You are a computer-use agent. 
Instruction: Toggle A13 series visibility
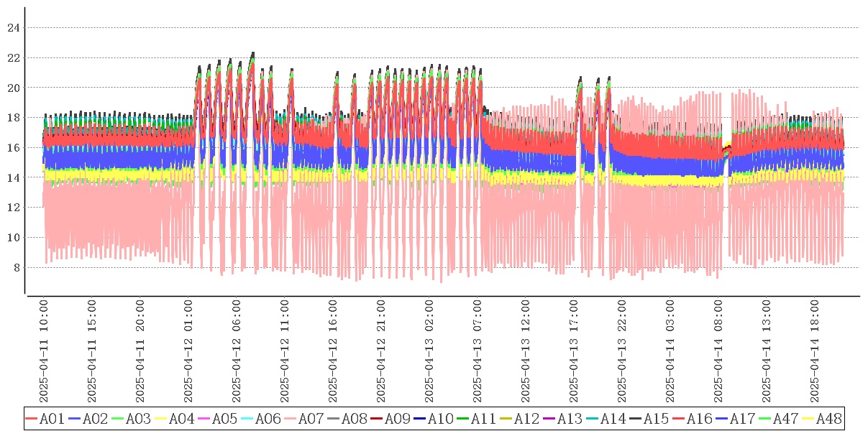(570, 419)
